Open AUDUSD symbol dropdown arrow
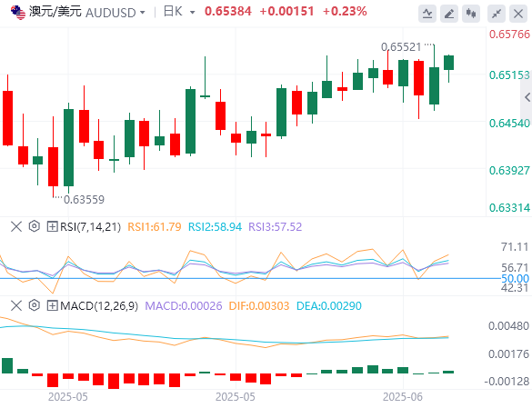532x408 pixels. coord(143,13)
